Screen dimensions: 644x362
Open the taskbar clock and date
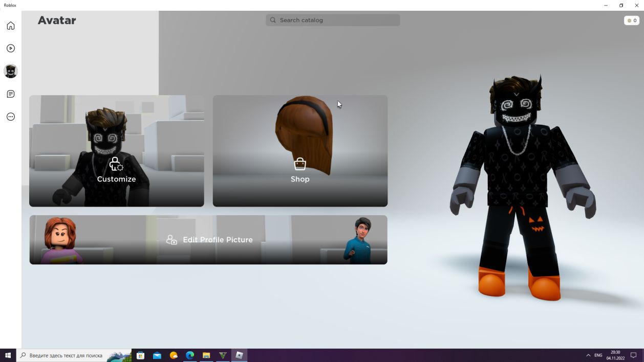coord(615,355)
